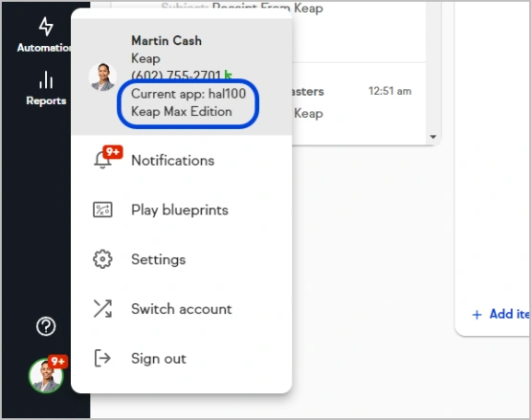The height and width of the screenshot is (420, 531).
Task: Click the Play blueprints icon
Action: click(x=102, y=210)
